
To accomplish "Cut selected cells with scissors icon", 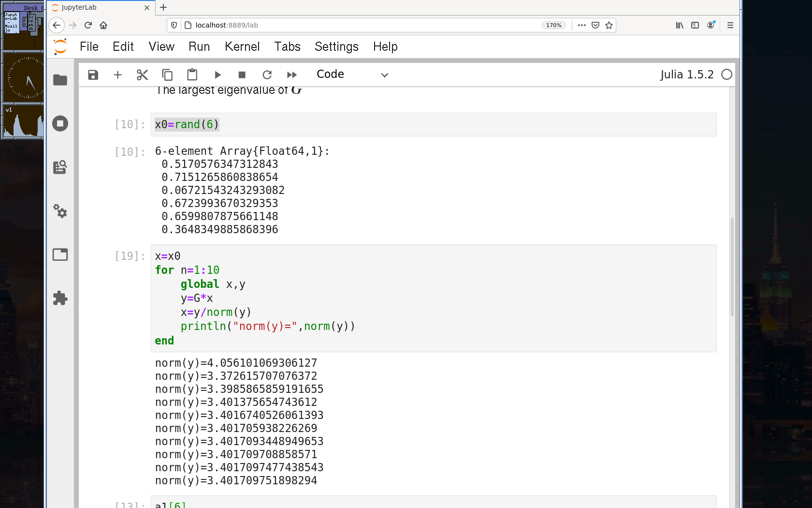I will pos(142,75).
